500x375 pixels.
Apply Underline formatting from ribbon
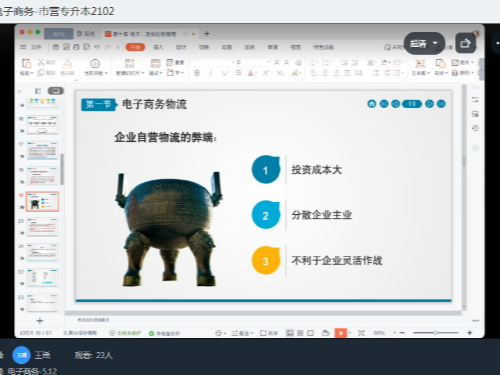225,73
